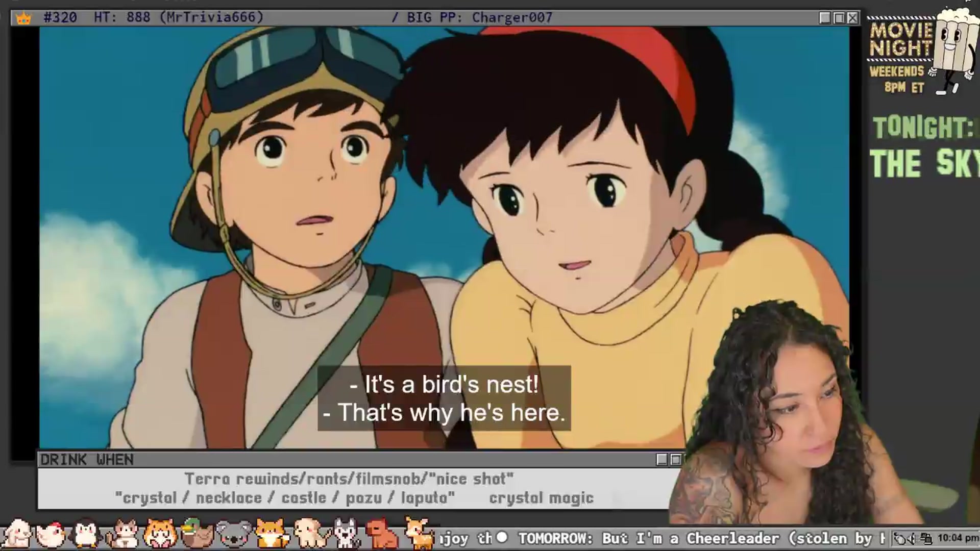Screen dimensions: 980x551
Task: Minimize the DRINK WHEN window
Action: 662,460
